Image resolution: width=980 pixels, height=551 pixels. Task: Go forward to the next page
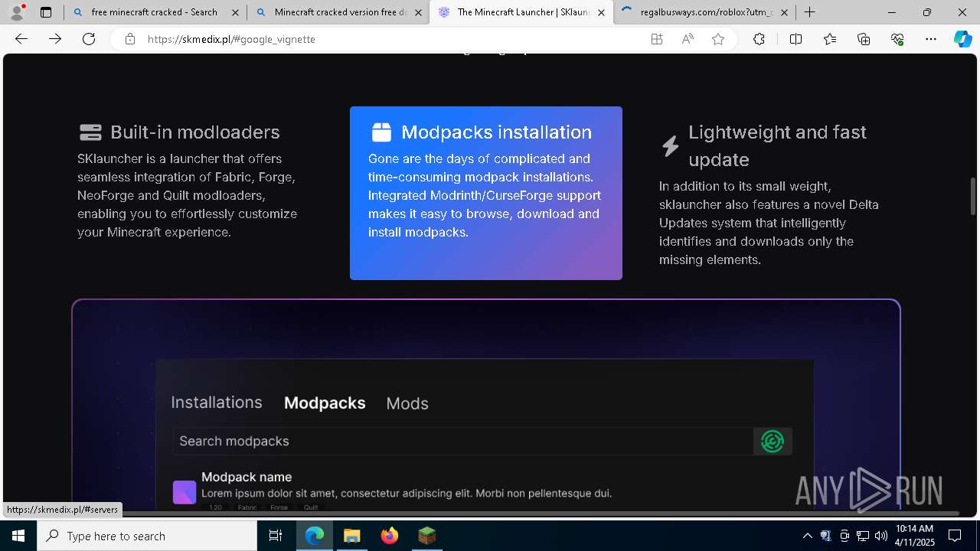pyautogui.click(x=55, y=39)
